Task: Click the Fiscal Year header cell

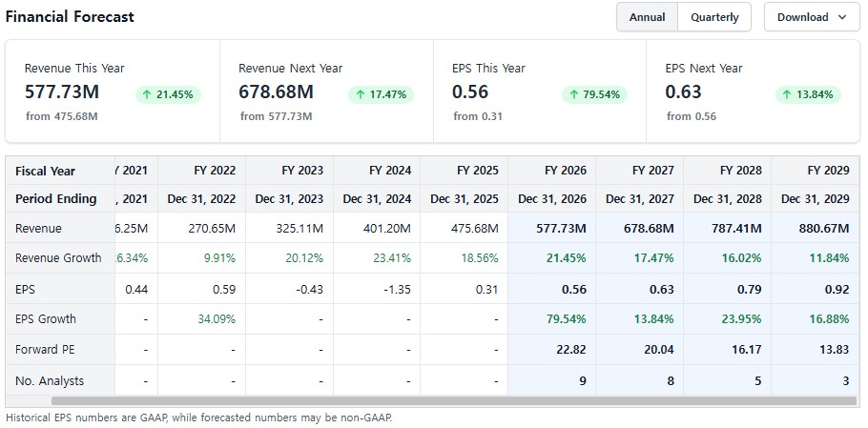Action: tap(45, 171)
